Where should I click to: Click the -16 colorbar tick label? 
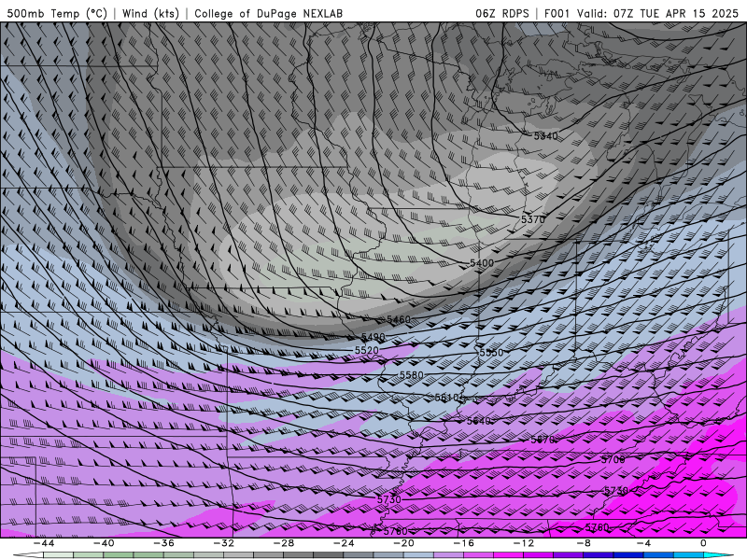click(x=464, y=543)
